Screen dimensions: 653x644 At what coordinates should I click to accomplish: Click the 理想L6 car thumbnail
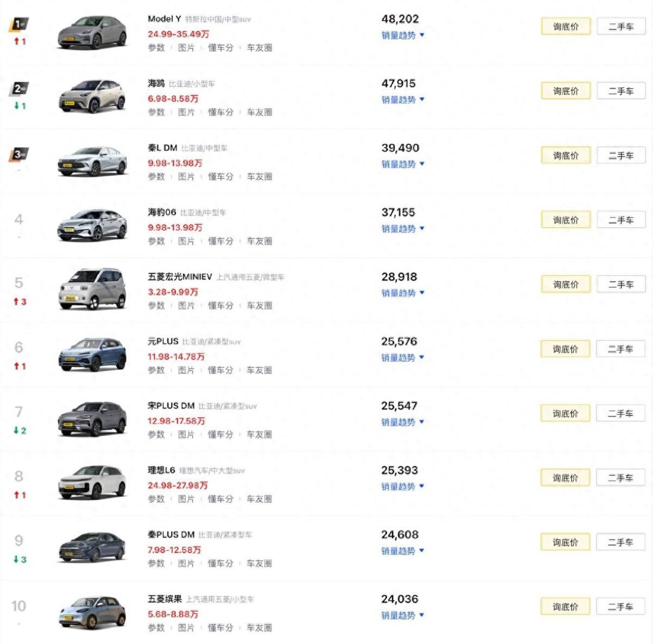click(x=92, y=482)
